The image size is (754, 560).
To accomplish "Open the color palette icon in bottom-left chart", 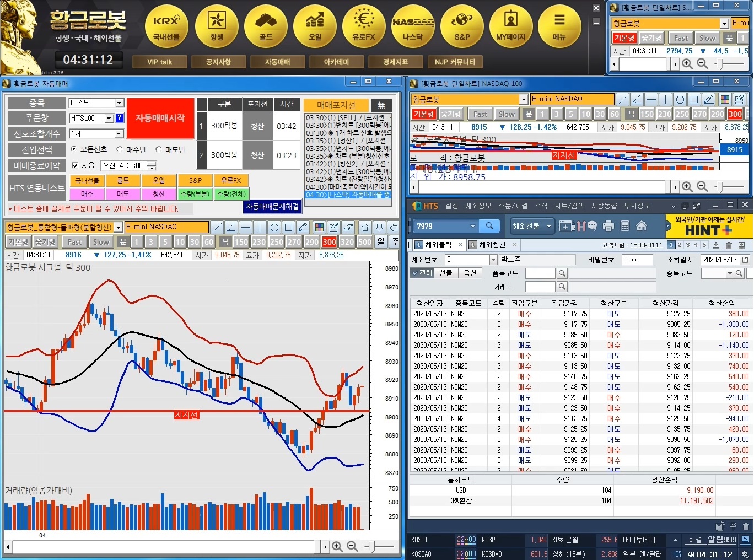I will tap(319, 227).
